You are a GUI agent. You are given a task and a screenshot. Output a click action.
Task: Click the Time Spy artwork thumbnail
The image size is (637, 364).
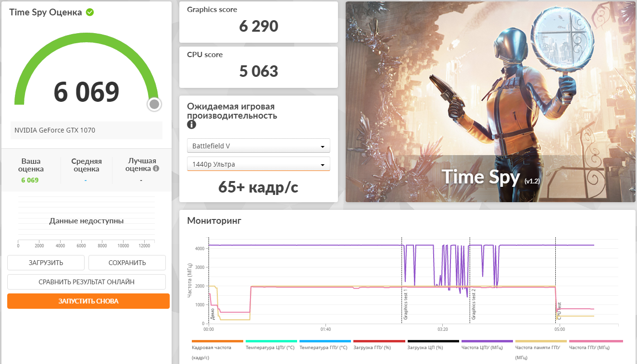pos(491,102)
